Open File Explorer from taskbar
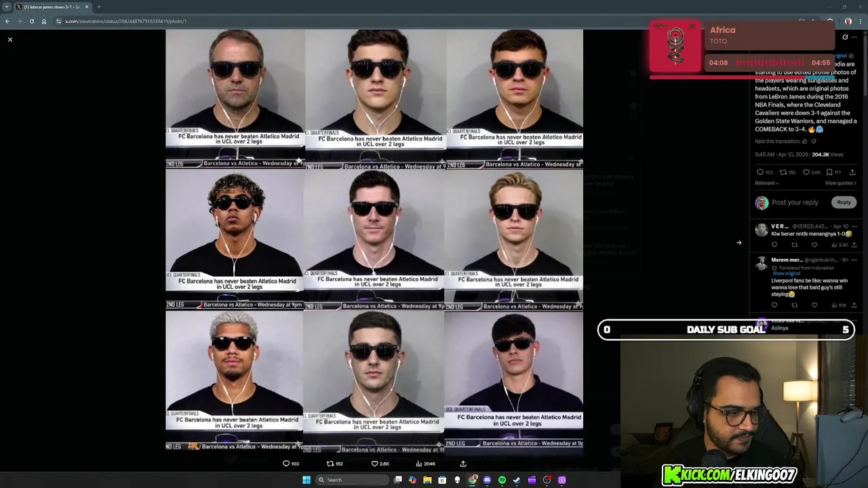The width and height of the screenshot is (868, 488). (x=427, y=480)
